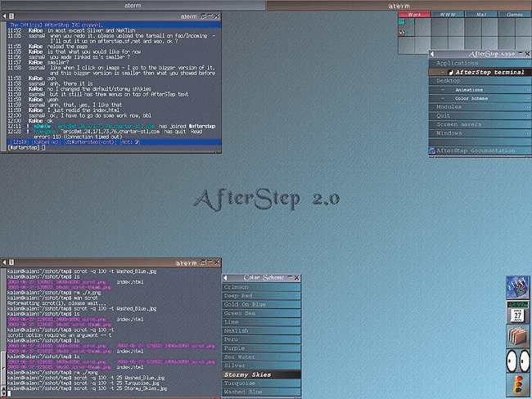Viewport: 532px width, 399px height.
Task: Open the tools cube icon in the Wharf
Action: [x=518, y=288]
